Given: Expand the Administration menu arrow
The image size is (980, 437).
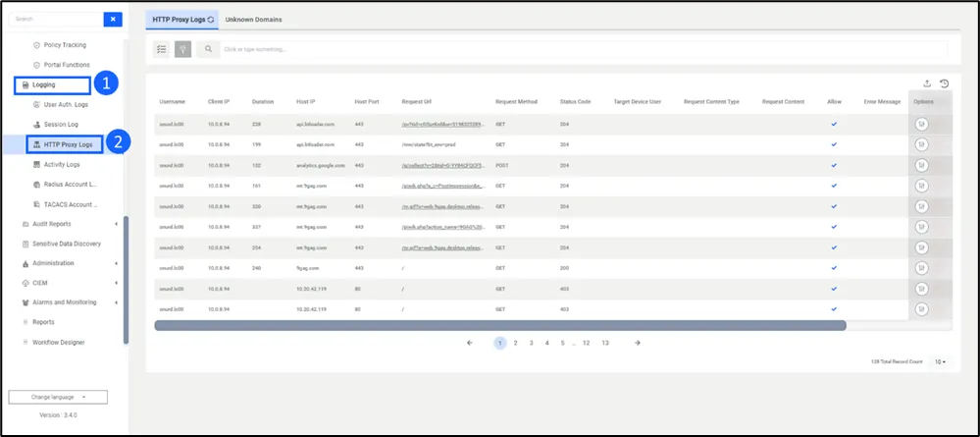Looking at the screenshot, I should click(117, 263).
